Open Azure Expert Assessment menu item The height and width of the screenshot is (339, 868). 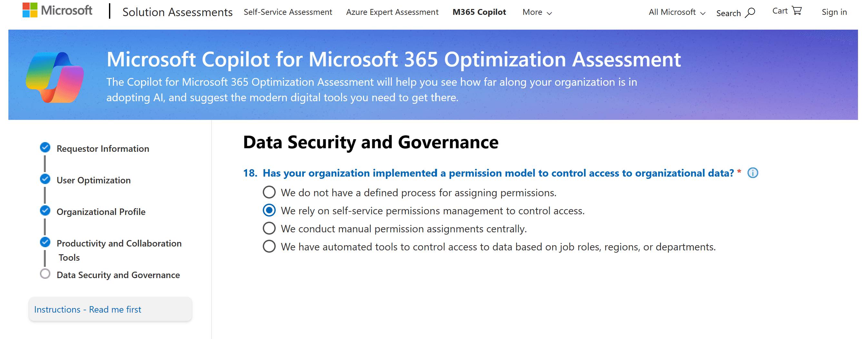point(392,12)
